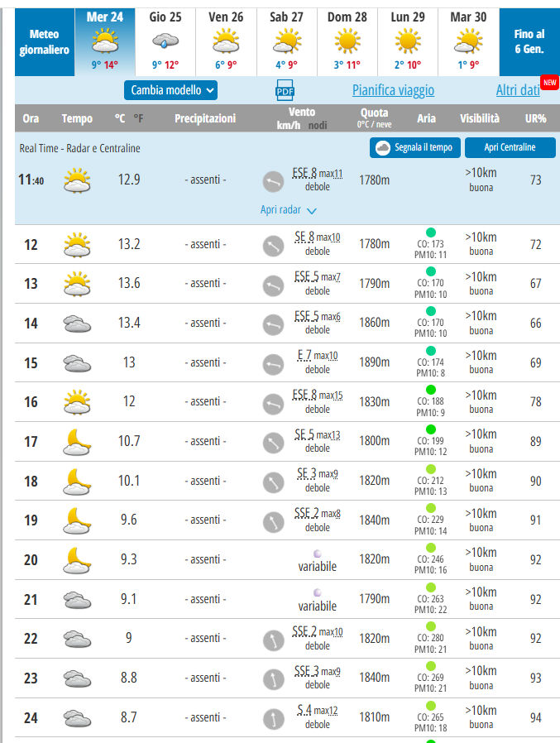The image size is (560, 743).
Task: Switch temperature unit to °F
Action: 138,119
